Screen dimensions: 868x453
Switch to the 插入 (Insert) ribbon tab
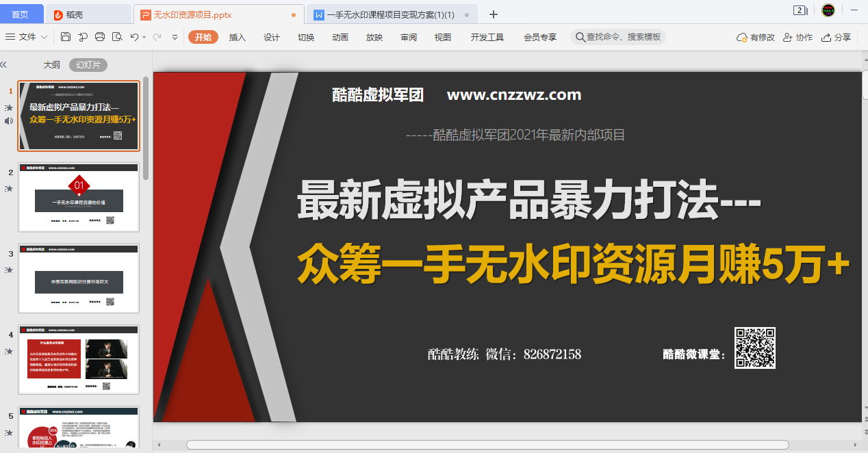(237, 37)
